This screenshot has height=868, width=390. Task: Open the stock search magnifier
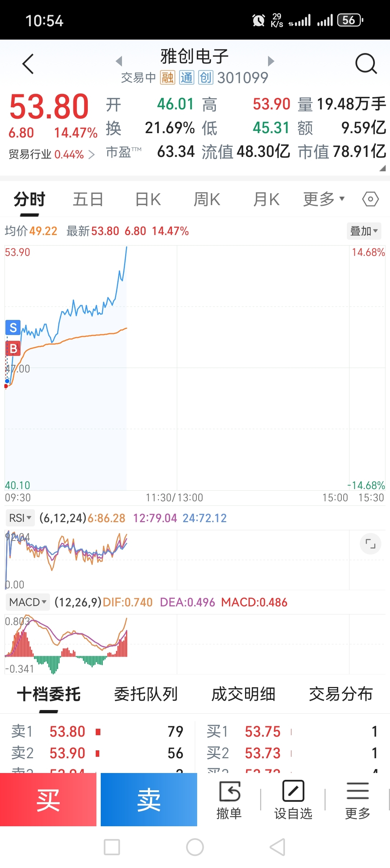(366, 64)
